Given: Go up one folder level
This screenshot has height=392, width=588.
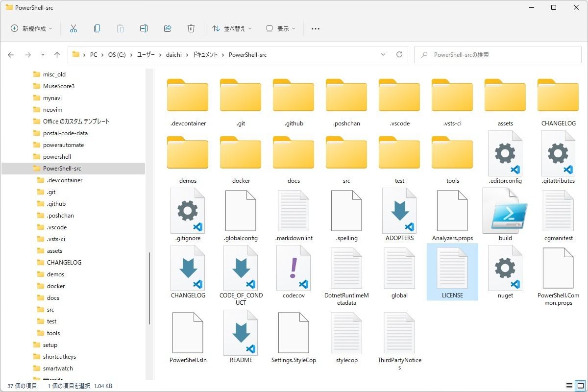Looking at the screenshot, I should point(57,55).
